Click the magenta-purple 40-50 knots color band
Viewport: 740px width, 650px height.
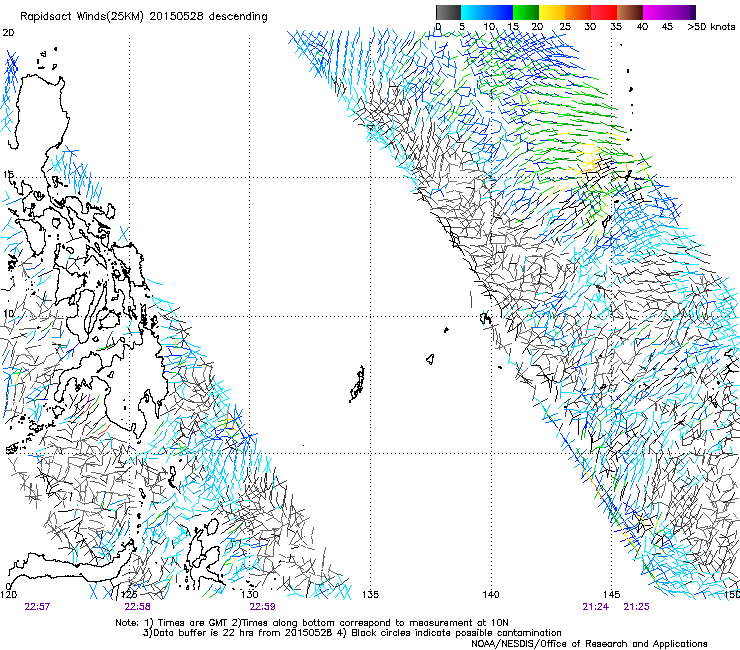click(x=669, y=12)
